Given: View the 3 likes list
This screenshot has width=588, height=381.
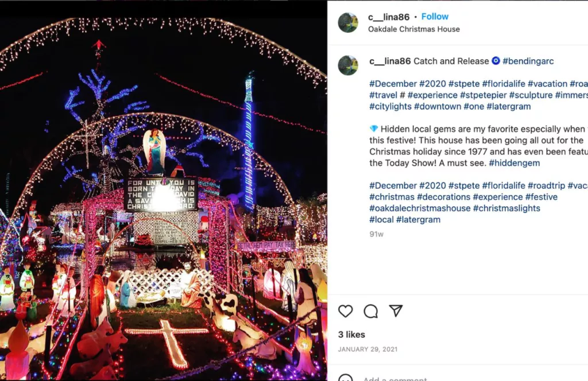Looking at the screenshot, I should pos(351,335).
